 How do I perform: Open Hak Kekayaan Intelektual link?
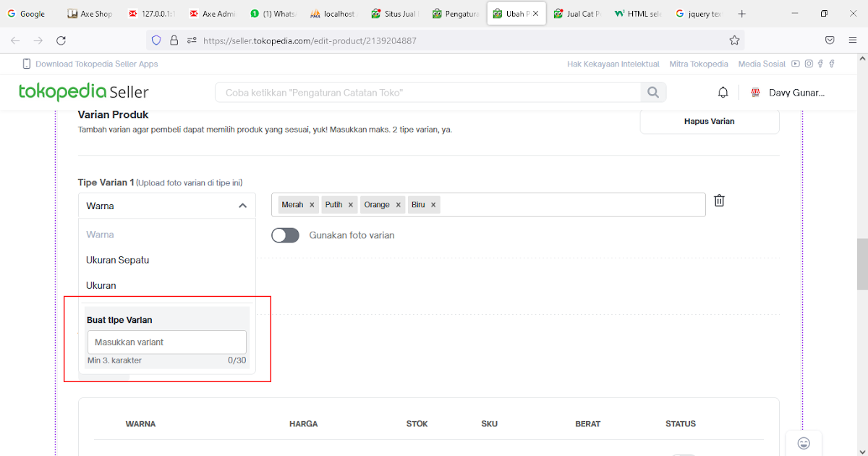coord(613,64)
